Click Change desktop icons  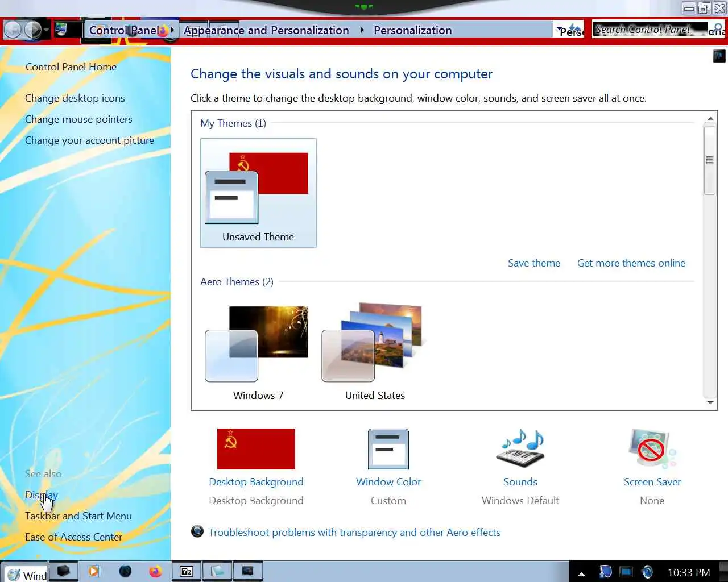pyautogui.click(x=75, y=98)
